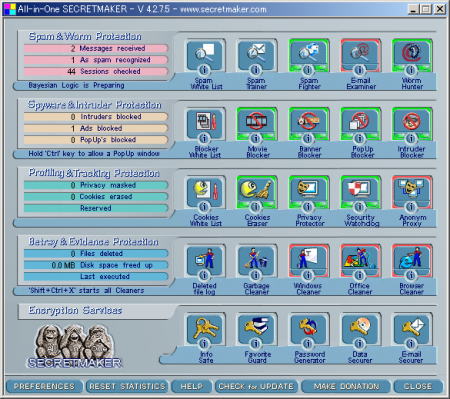The image size is (450, 399).
Task: Show info for Intruder Blocker
Action: [x=411, y=138]
